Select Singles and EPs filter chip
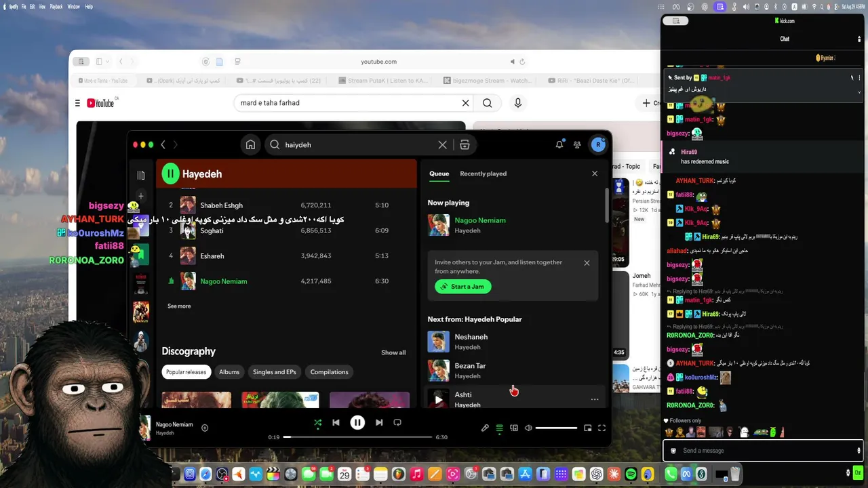 [x=275, y=372]
